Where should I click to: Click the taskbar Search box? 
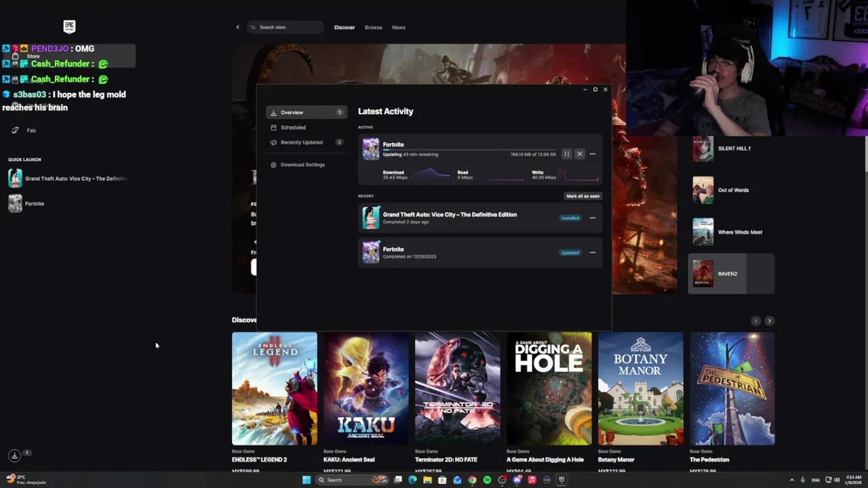[352, 480]
